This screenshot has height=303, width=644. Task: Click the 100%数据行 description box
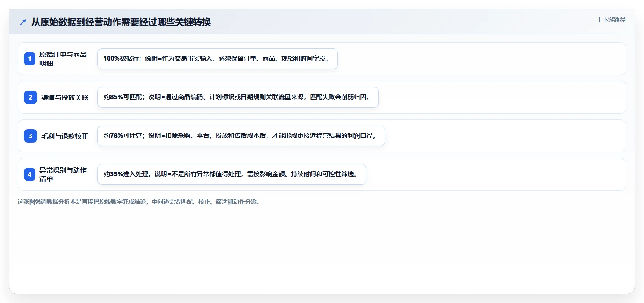[218, 59]
